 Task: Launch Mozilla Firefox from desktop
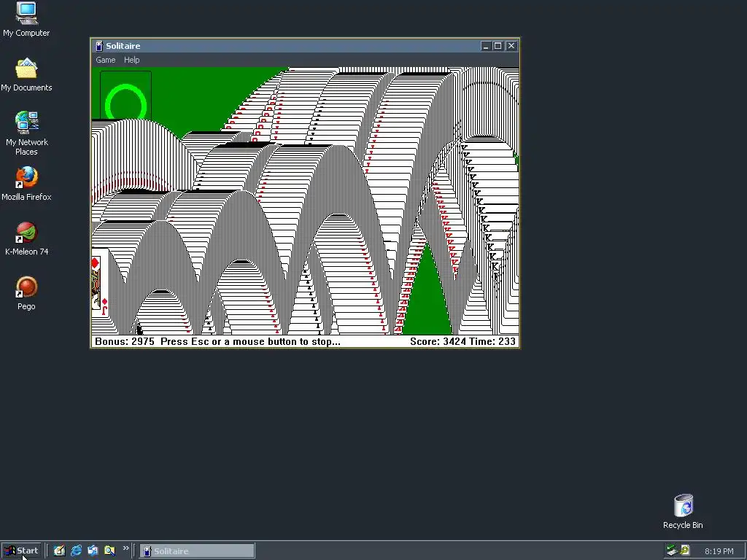(26, 183)
